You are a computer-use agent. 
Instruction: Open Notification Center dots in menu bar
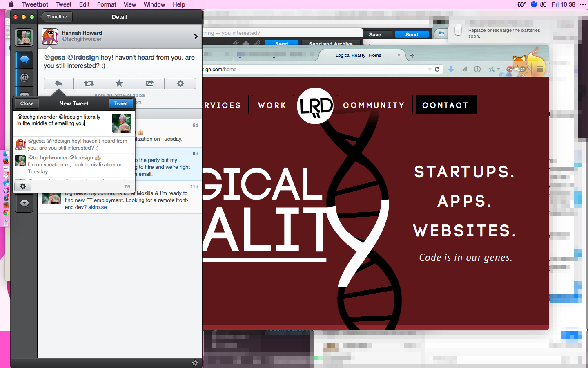click(x=583, y=4)
